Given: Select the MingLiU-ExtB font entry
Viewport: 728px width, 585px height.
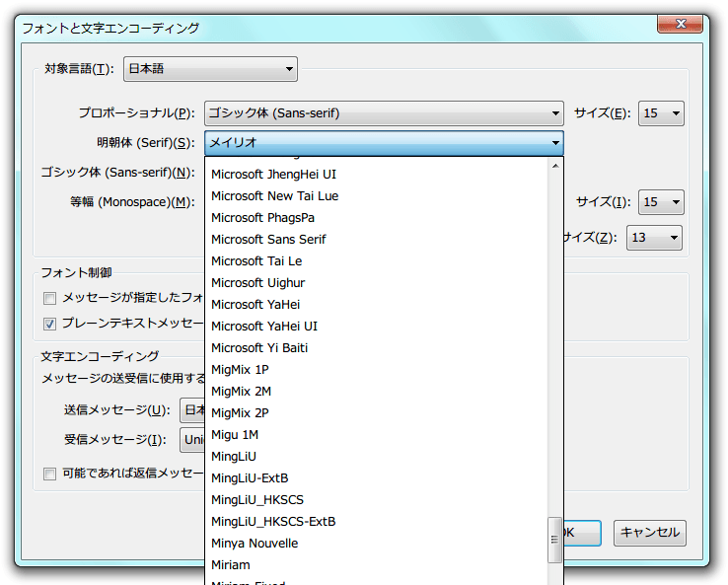Looking at the screenshot, I should [250, 478].
